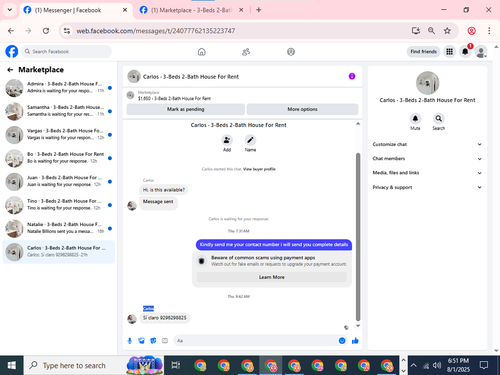Open the Home feed icon

pos(202,52)
